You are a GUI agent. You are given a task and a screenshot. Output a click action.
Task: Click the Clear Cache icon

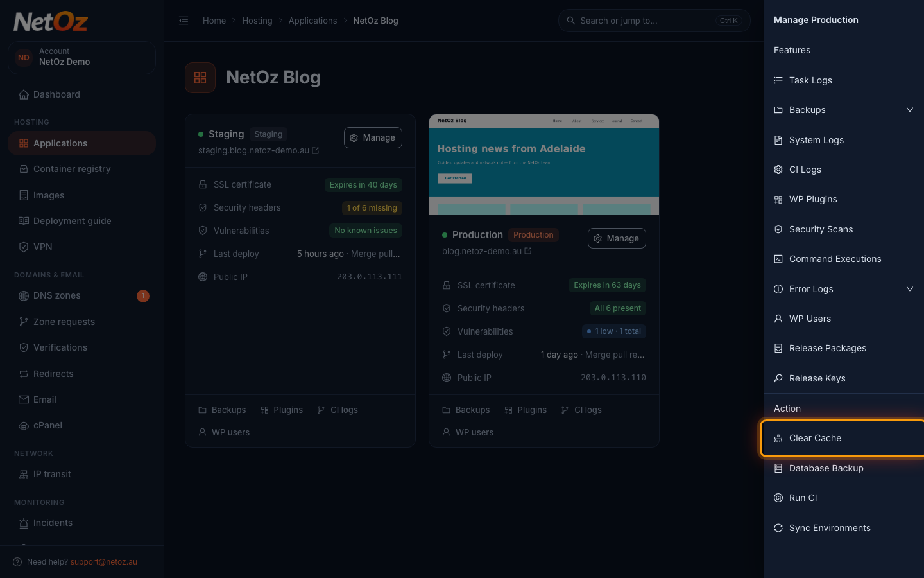click(x=778, y=438)
